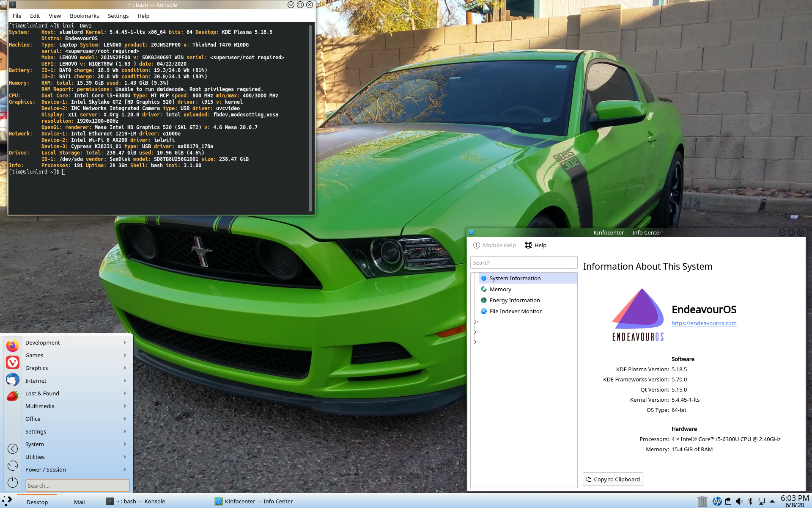Click the KInfocenter icon in the taskbar

tap(219, 501)
